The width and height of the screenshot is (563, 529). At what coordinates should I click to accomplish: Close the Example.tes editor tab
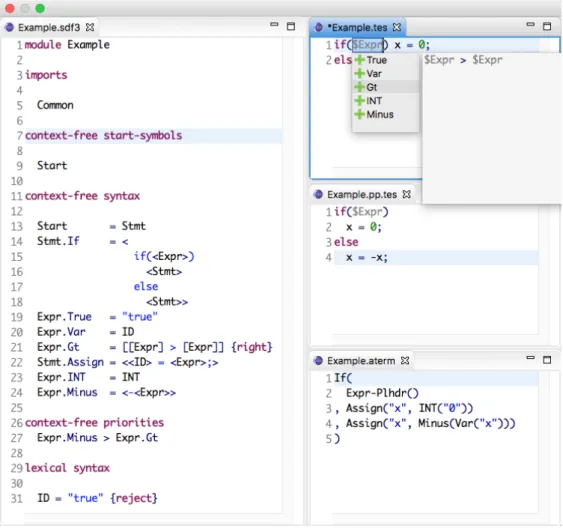tap(397, 27)
